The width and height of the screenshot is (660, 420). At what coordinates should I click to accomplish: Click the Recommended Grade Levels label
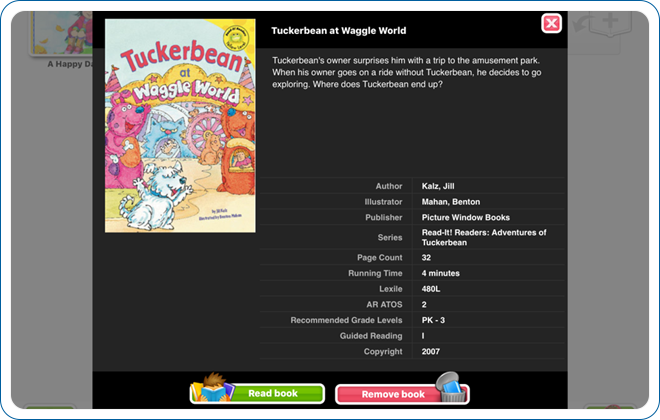click(346, 320)
